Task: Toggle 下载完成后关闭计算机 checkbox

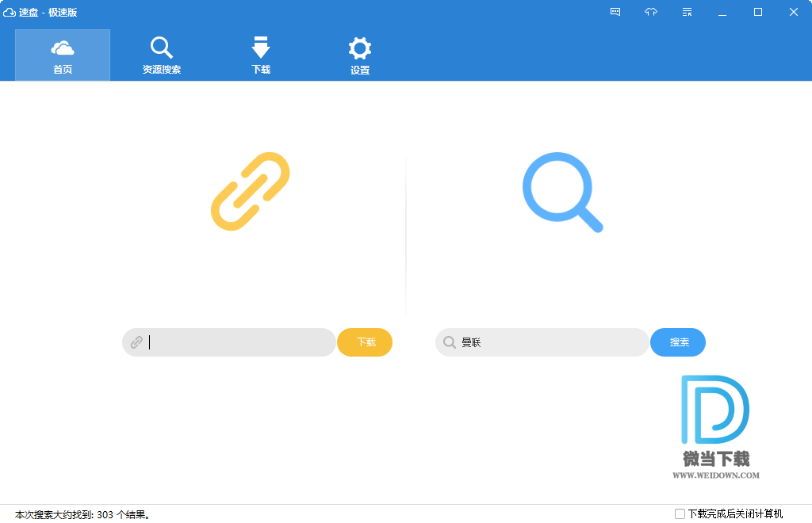Action: click(680, 514)
